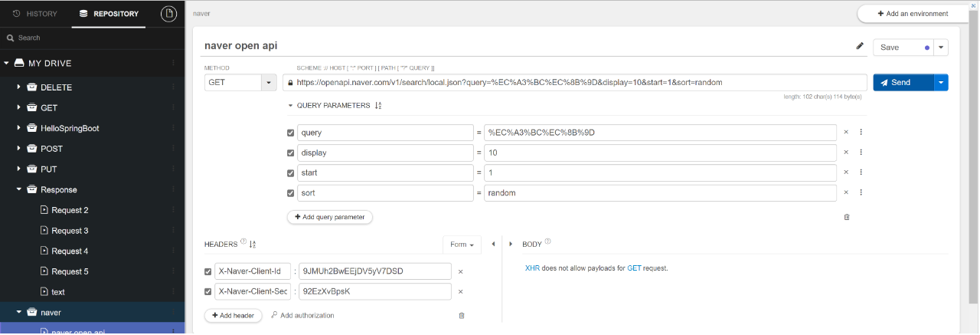Send the request
Screen dimensions: 980x335
(x=903, y=82)
